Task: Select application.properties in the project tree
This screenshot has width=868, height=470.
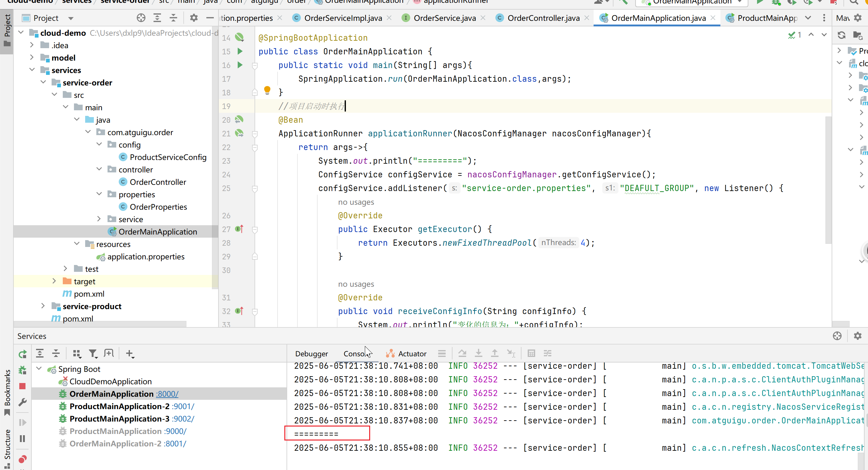Action: 145,256
